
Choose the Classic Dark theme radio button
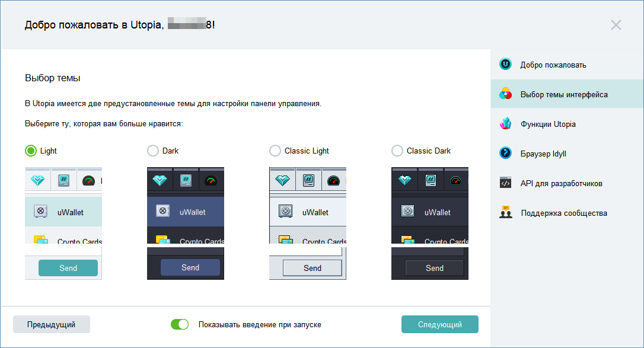pyautogui.click(x=397, y=151)
